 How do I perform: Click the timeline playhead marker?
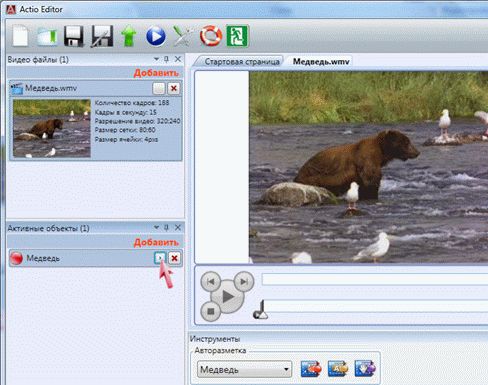[x=261, y=310]
